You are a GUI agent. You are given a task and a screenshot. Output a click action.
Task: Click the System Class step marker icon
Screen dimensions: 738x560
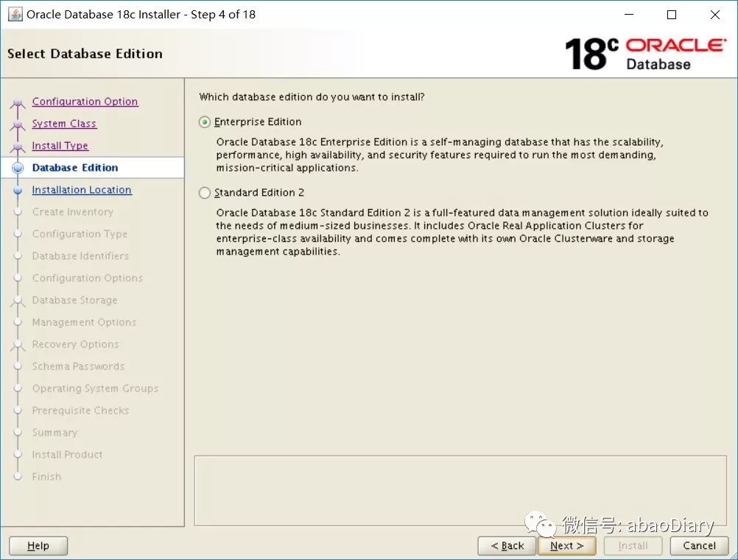pos(18,124)
